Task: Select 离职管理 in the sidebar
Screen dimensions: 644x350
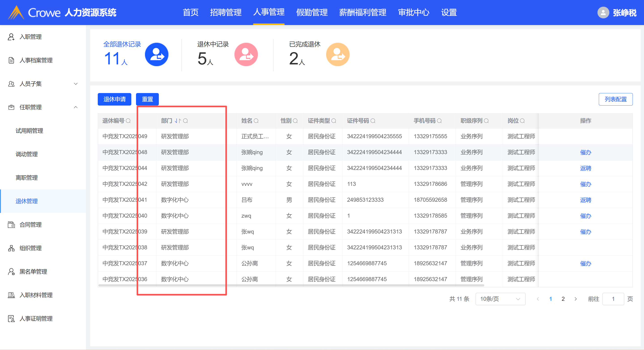Action: coord(27,178)
